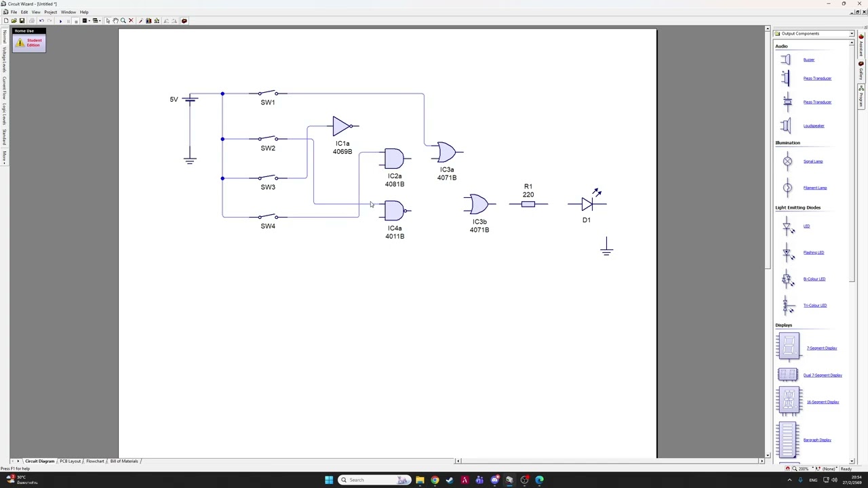
Task: Run the circuit simulation with the play icon
Action: click(x=60, y=21)
